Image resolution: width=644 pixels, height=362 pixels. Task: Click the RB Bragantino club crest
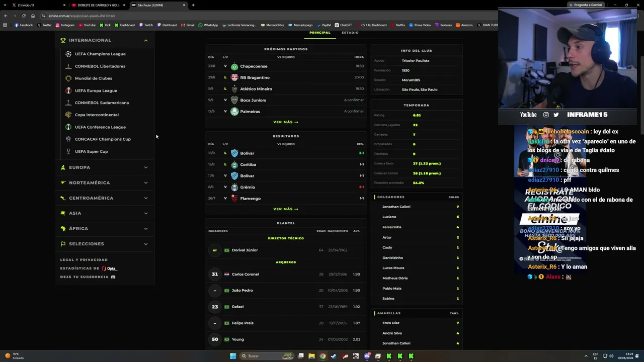point(234,77)
